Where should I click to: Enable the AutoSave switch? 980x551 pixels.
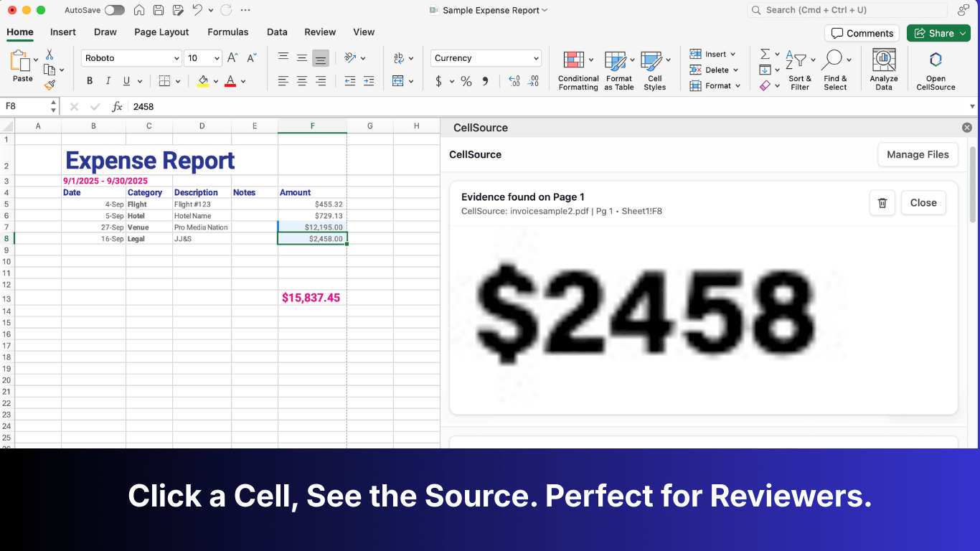(114, 10)
